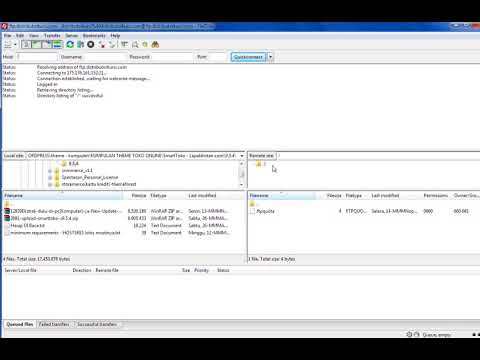Screen dimensions: 480x360
Task: Open the directory listing filters dialog
Action: click(x=124, y=44)
